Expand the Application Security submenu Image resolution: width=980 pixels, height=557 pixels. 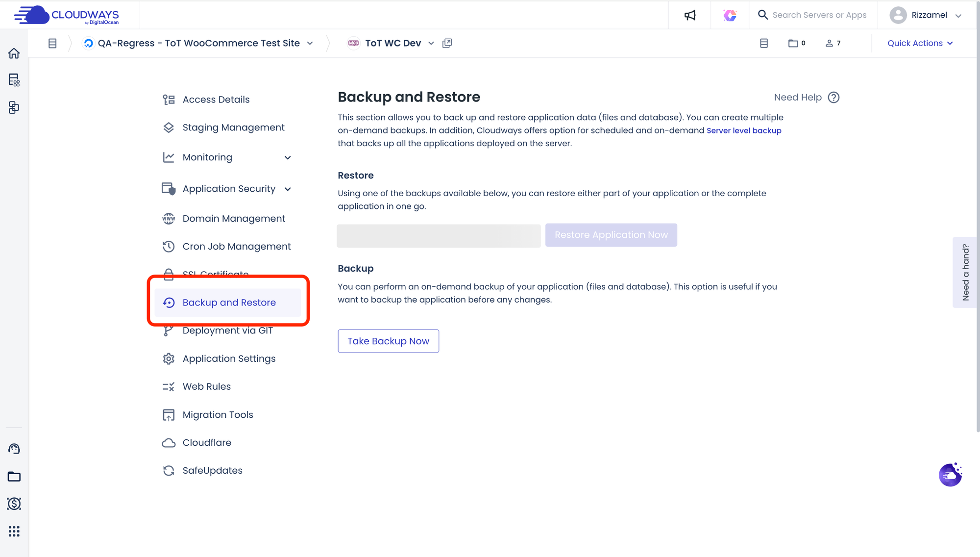(288, 189)
